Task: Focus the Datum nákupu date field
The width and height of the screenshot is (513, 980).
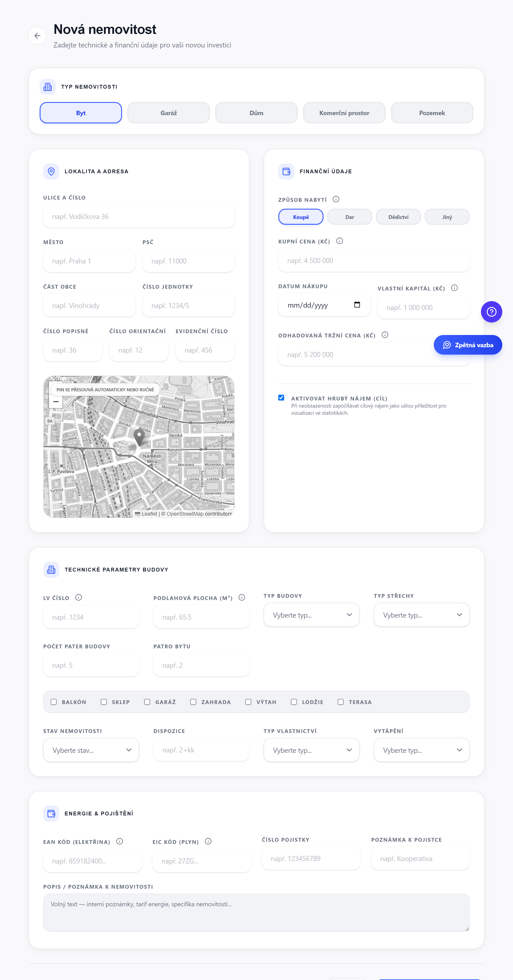Action: [324, 305]
